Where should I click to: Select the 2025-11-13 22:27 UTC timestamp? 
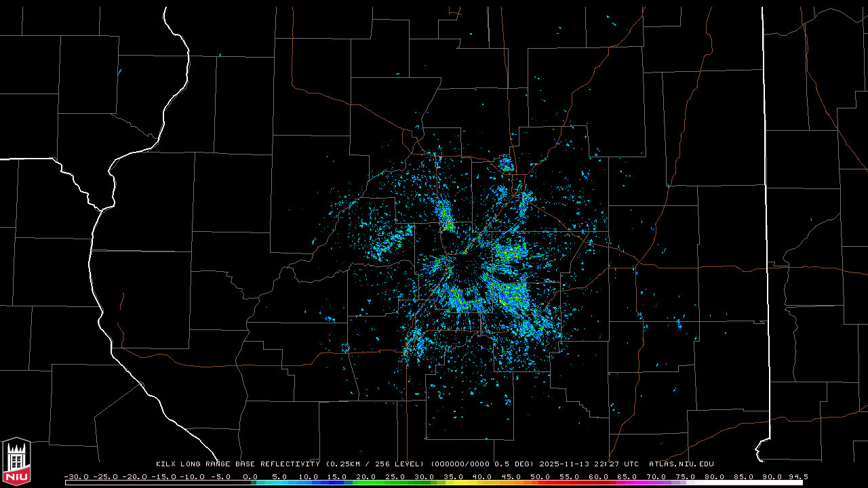(589, 464)
